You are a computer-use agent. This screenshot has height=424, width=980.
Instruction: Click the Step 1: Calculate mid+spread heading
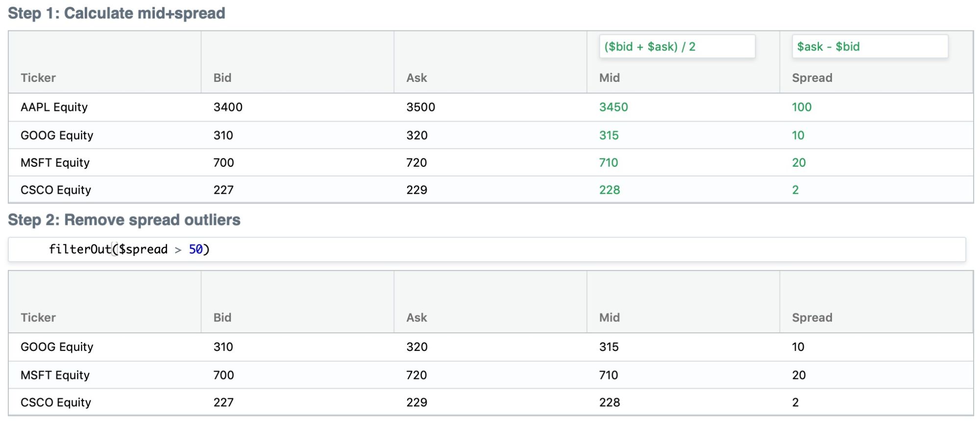pos(117,13)
